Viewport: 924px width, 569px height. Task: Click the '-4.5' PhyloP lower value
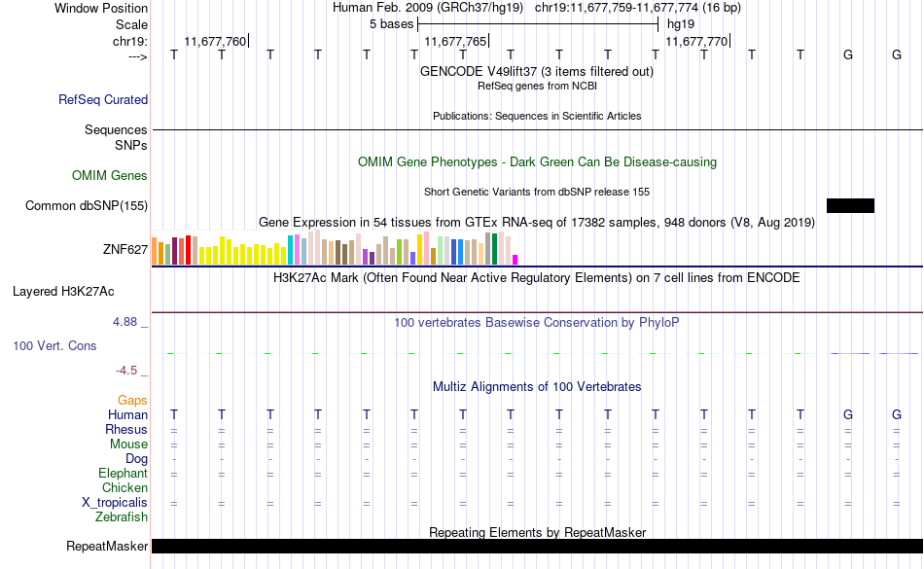tap(126, 370)
